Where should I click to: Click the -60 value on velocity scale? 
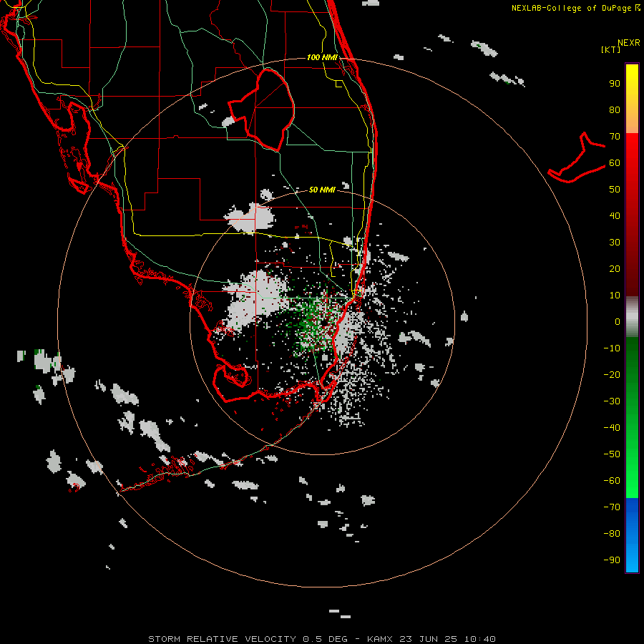tap(612, 481)
